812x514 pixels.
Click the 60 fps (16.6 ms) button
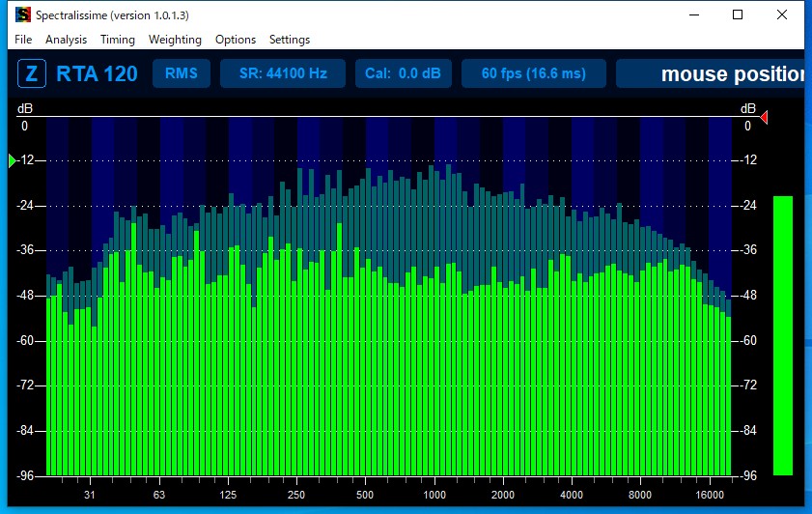(534, 73)
